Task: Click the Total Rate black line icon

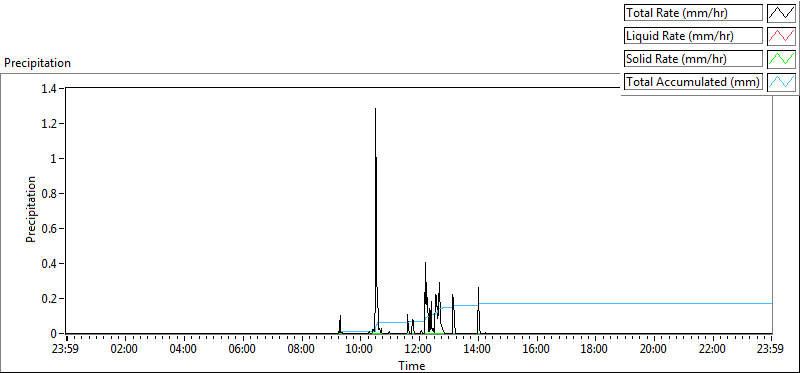Action: [x=781, y=13]
